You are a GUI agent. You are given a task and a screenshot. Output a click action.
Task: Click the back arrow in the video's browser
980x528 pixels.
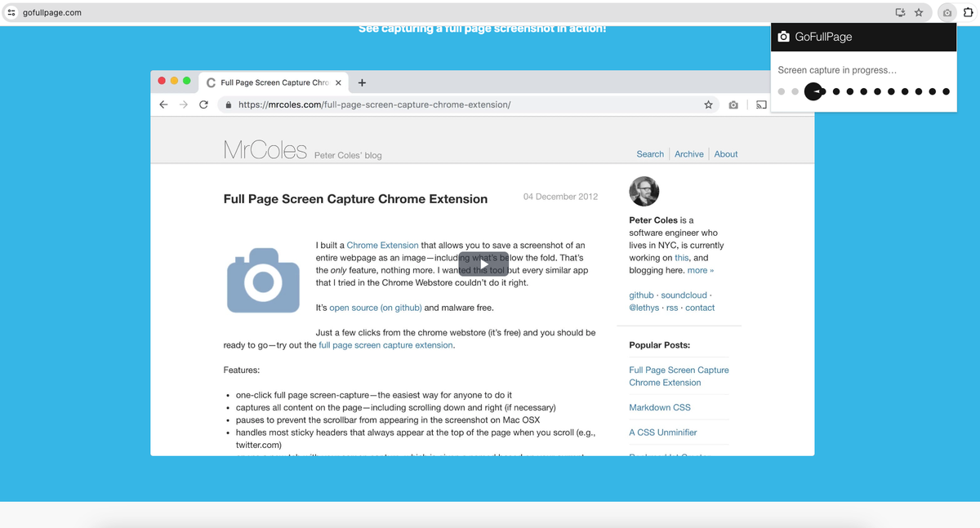coord(163,104)
